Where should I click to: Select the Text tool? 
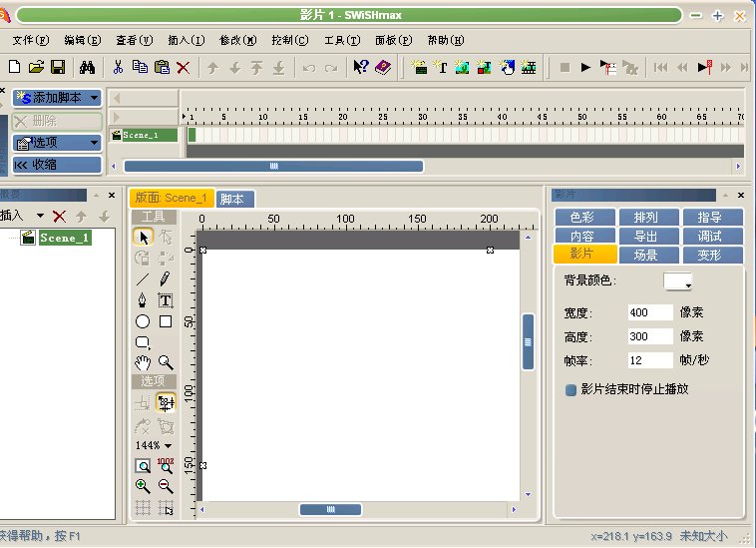point(166,300)
